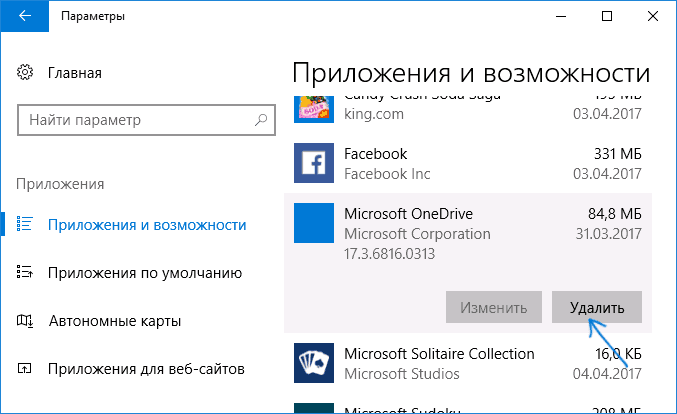Click the king.com publisher text
677x414 pixels.
(x=374, y=114)
